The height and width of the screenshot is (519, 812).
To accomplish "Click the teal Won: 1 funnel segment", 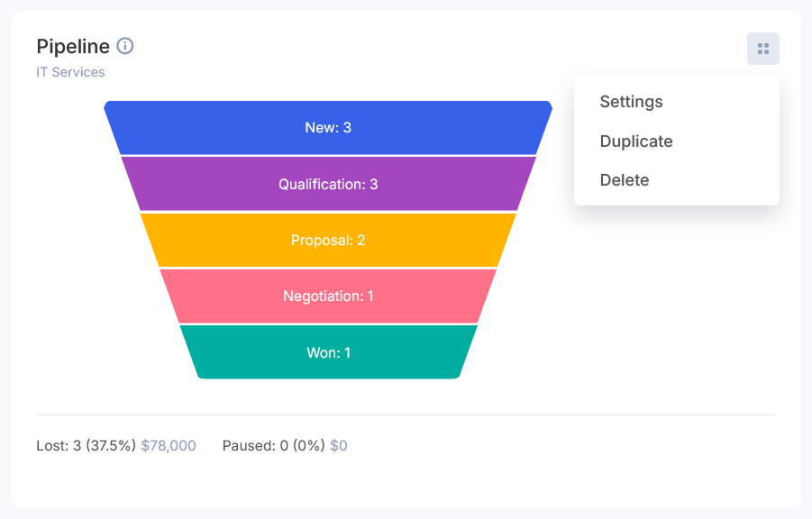I will tap(328, 352).
